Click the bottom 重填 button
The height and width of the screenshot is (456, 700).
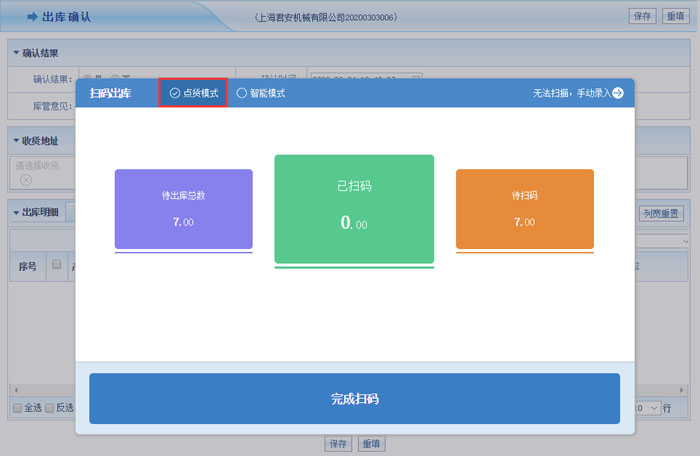coord(372,443)
